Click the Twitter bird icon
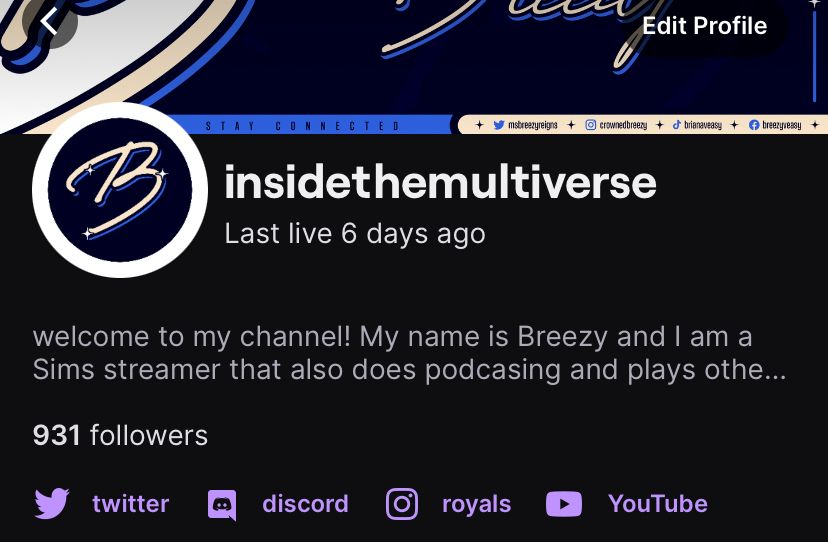Screen dimensions: 828x542 pos(51,503)
